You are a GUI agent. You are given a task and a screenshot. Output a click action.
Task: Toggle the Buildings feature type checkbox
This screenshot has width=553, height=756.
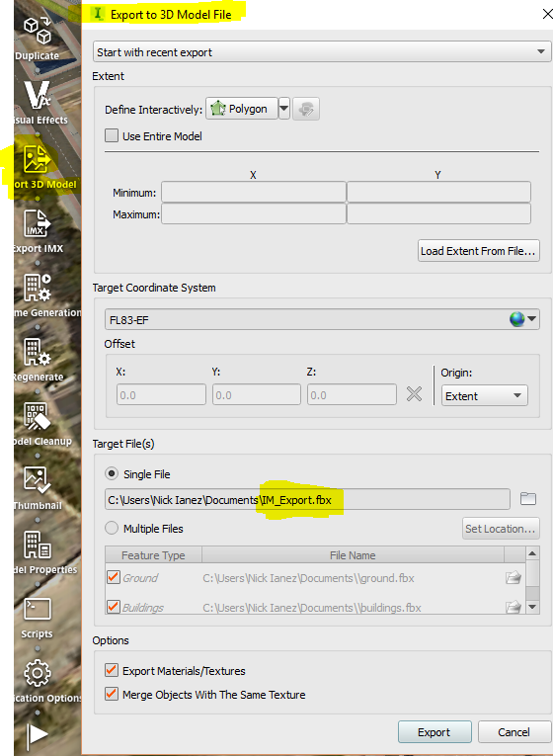[x=114, y=607]
